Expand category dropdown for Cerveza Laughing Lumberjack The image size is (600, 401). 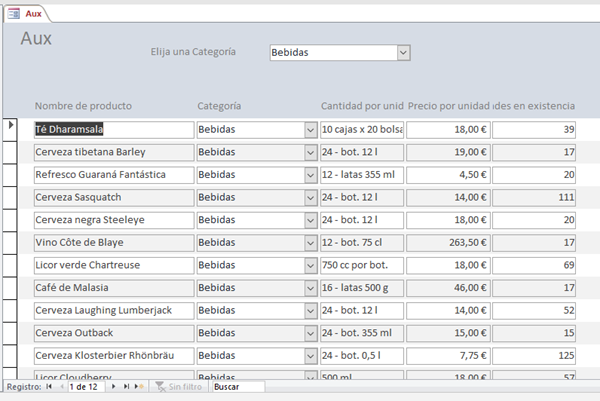tap(310, 311)
